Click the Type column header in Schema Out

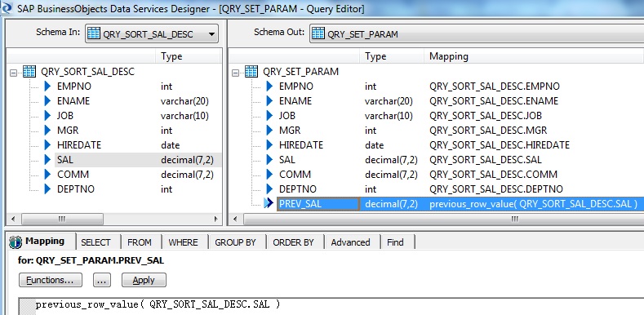(x=392, y=56)
